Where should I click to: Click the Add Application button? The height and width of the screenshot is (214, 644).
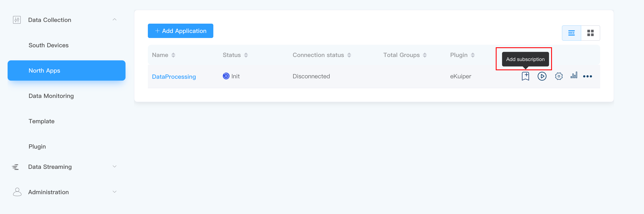180,31
